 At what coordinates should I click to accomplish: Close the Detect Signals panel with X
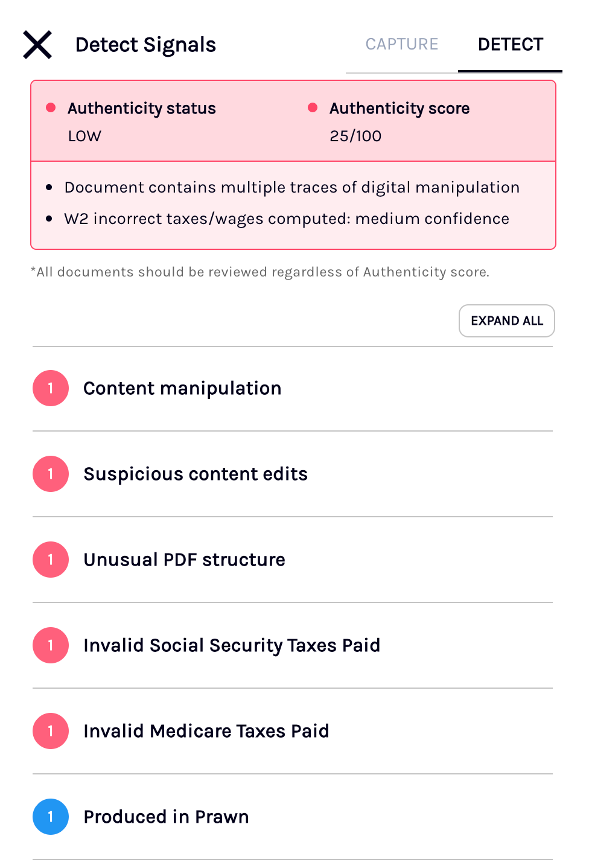point(37,45)
